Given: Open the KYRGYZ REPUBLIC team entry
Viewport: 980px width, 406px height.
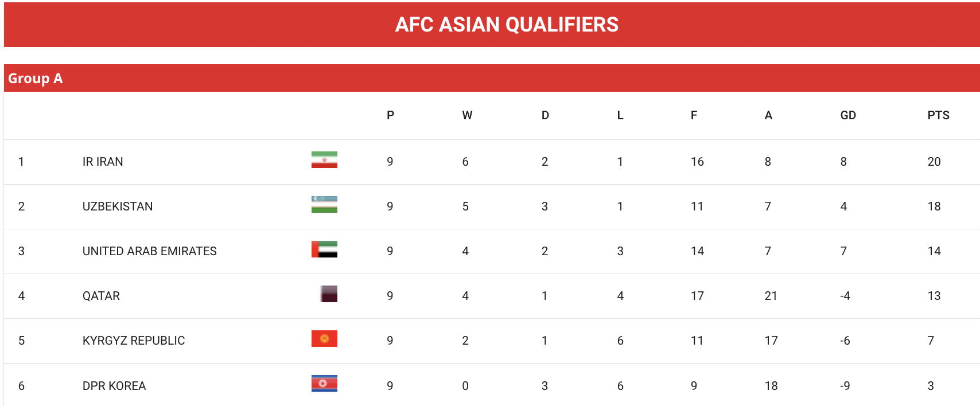Looking at the screenshot, I should (134, 341).
